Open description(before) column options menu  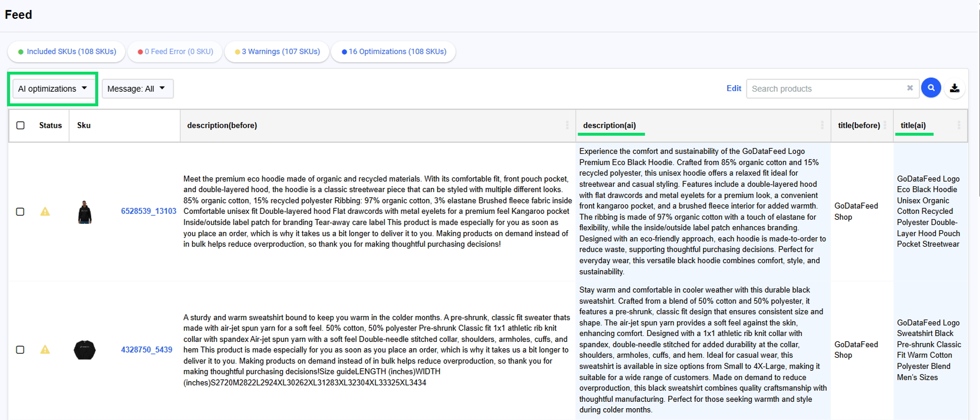tap(567, 125)
